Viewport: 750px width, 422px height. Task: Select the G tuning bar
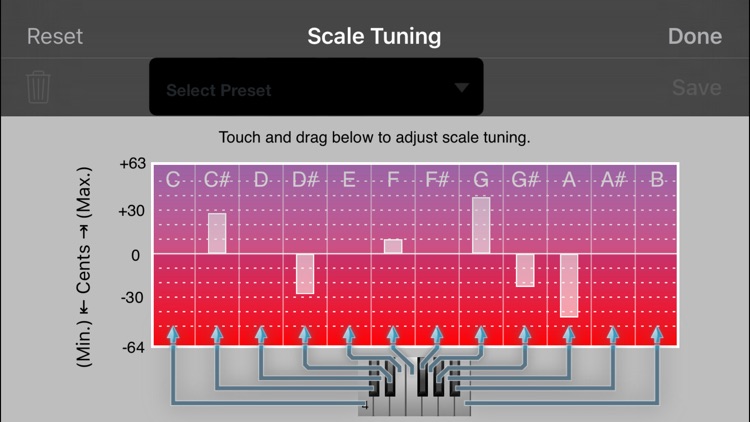[x=481, y=225]
